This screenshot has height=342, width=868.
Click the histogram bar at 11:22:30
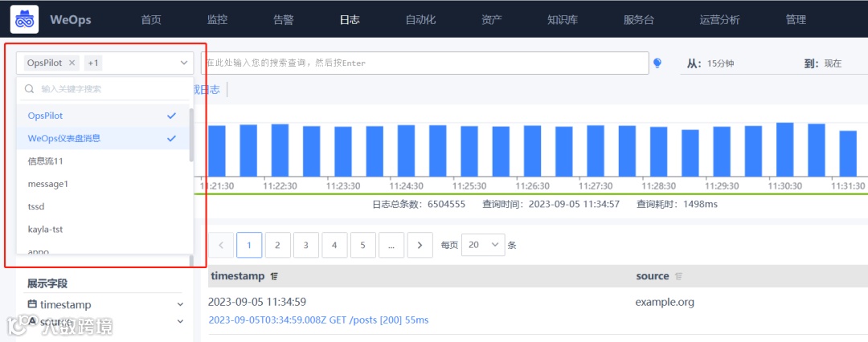pos(280,149)
